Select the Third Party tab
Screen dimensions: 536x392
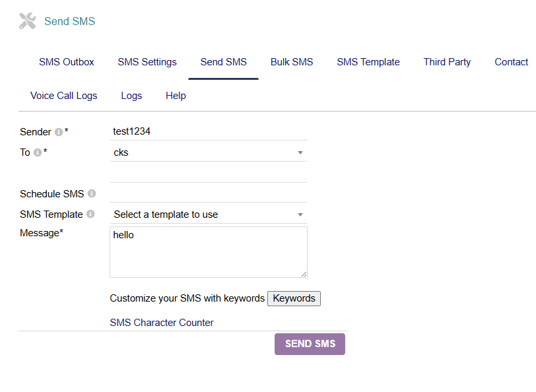point(447,62)
